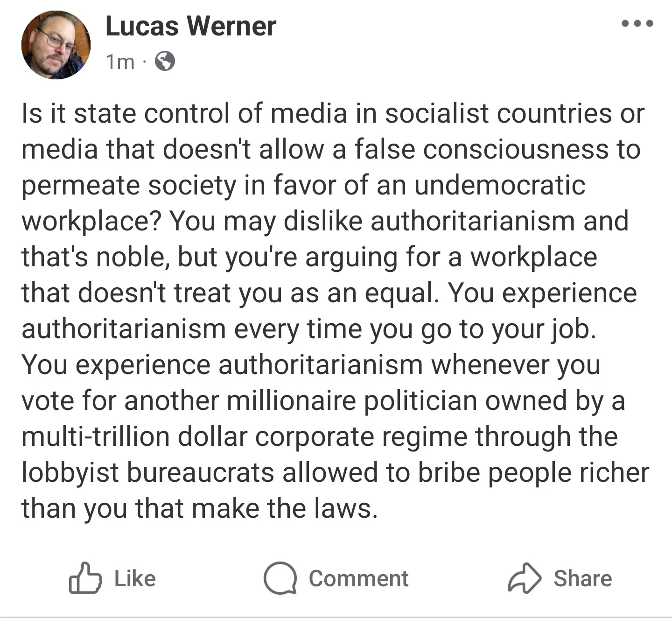Click the speech bubble Comment icon

[280, 578]
